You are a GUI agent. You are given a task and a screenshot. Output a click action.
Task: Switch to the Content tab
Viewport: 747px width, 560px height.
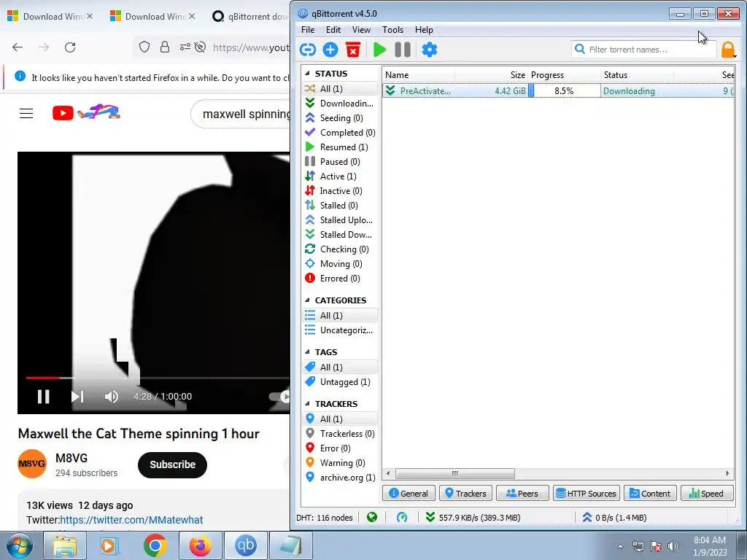pyautogui.click(x=650, y=494)
